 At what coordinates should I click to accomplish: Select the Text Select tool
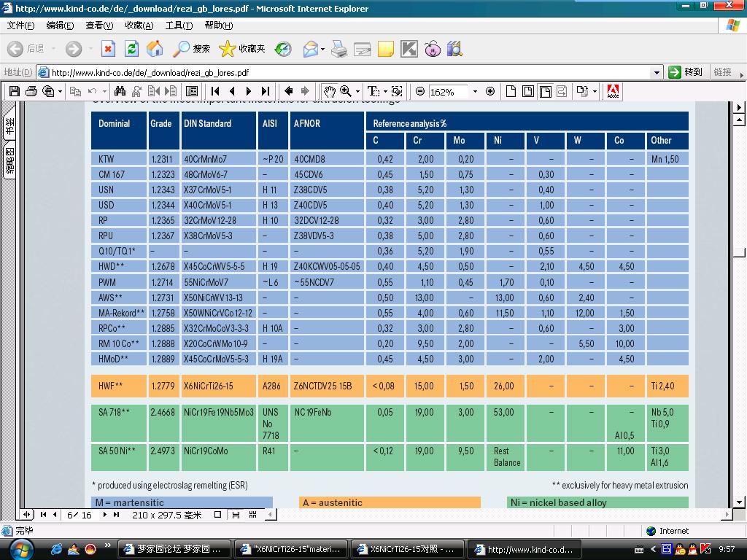373,91
